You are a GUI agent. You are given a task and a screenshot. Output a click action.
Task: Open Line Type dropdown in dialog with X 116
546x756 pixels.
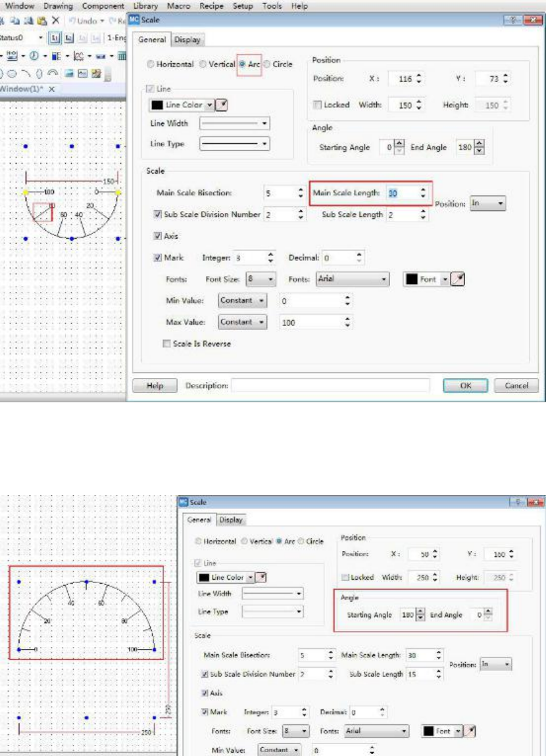[234, 144]
